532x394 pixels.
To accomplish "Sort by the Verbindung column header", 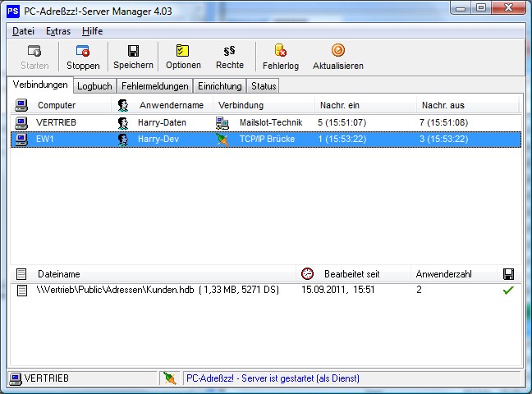I will pos(264,105).
